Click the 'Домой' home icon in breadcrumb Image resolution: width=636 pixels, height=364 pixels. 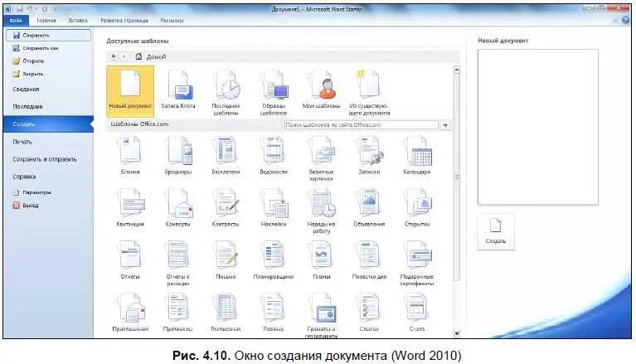[138, 56]
